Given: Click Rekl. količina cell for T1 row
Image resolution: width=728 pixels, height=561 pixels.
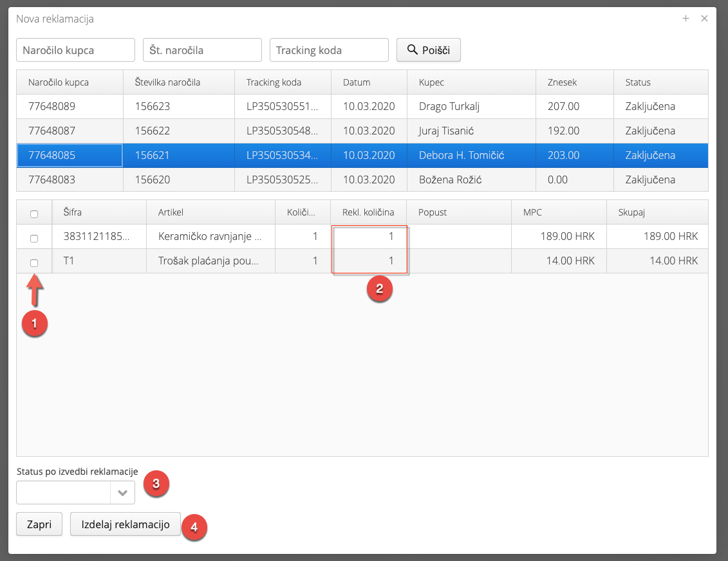Looking at the screenshot, I should pyautogui.click(x=368, y=261).
